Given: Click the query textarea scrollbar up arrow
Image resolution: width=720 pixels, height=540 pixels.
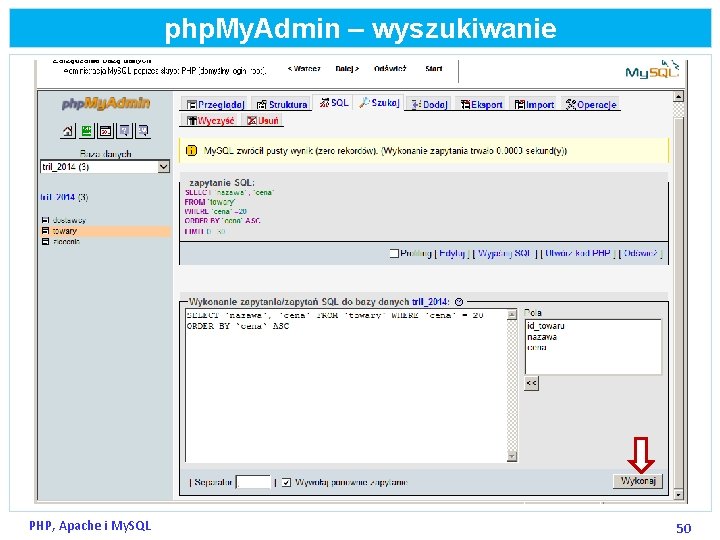Looking at the screenshot, I should (512, 315).
